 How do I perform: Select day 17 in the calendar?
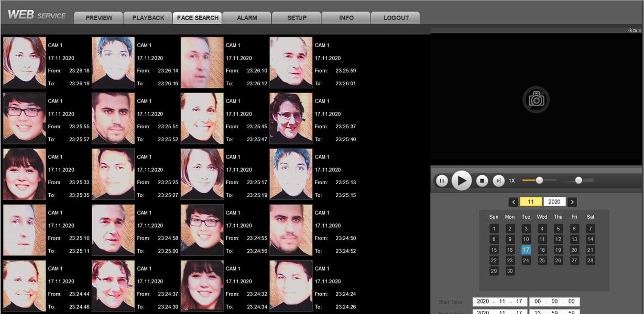[x=526, y=250]
